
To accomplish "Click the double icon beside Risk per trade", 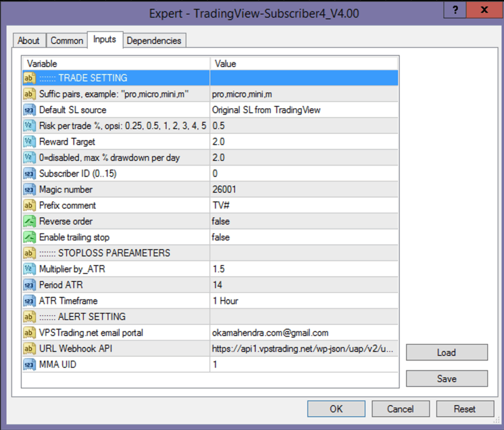I will click(29, 125).
